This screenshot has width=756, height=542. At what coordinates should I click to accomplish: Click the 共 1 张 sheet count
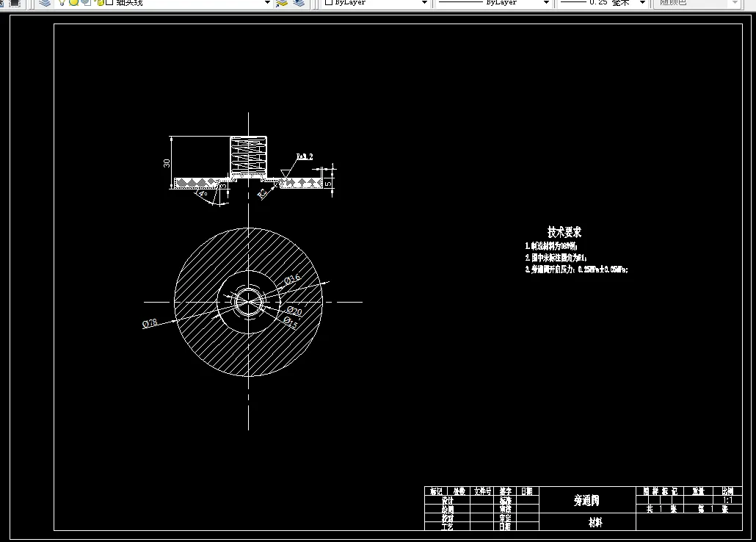pyautogui.click(x=661, y=509)
